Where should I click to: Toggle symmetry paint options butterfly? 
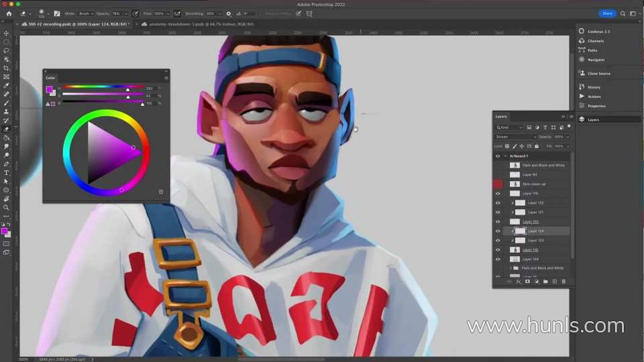click(309, 13)
